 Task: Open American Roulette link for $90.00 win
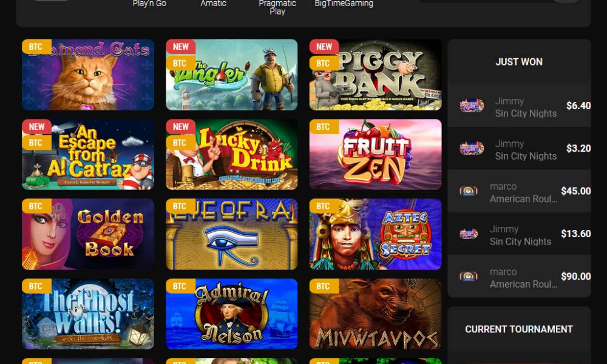(524, 285)
